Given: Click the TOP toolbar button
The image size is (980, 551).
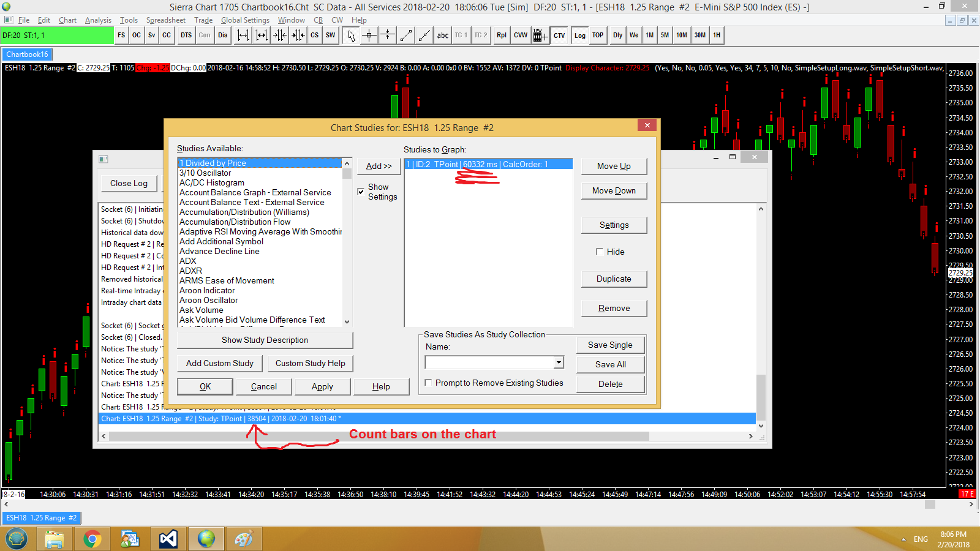Looking at the screenshot, I should (598, 36).
